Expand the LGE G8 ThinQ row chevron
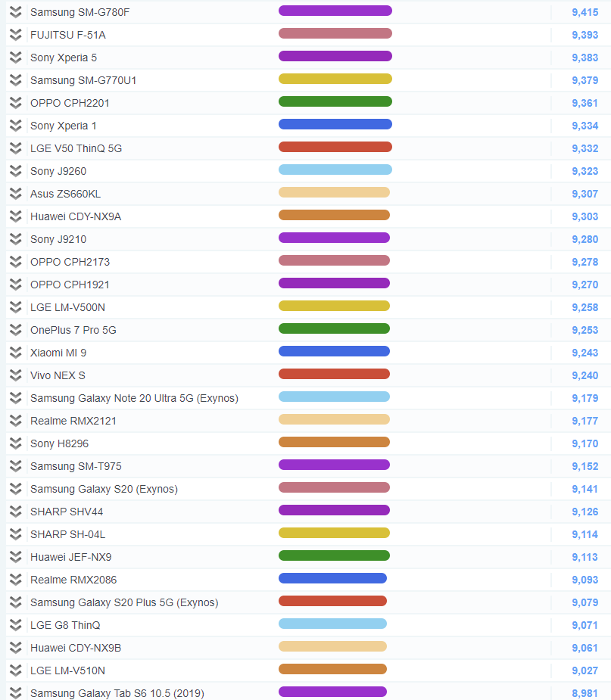The image size is (611, 700). [x=16, y=625]
